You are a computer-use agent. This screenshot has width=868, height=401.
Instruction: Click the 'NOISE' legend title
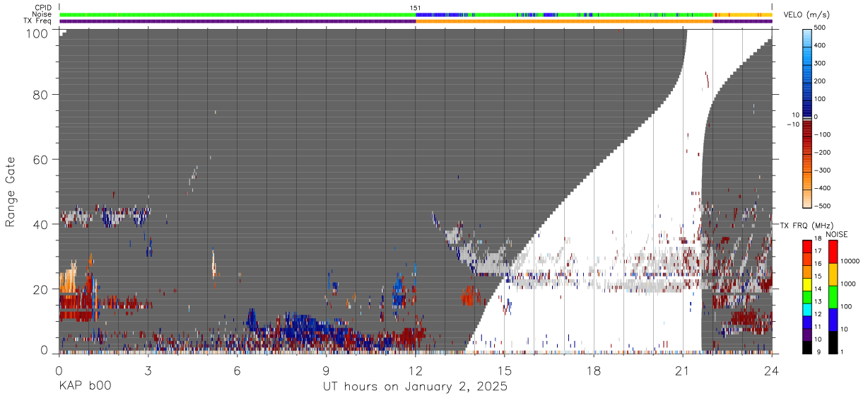click(x=836, y=233)
